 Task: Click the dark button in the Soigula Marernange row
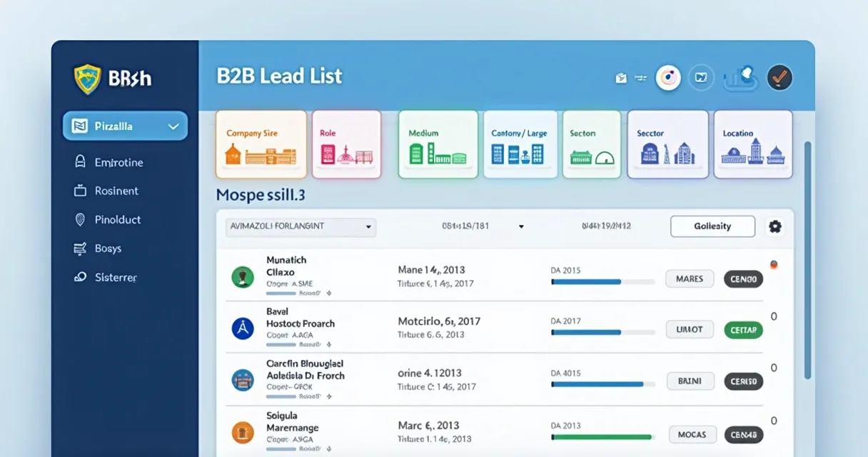(743, 434)
